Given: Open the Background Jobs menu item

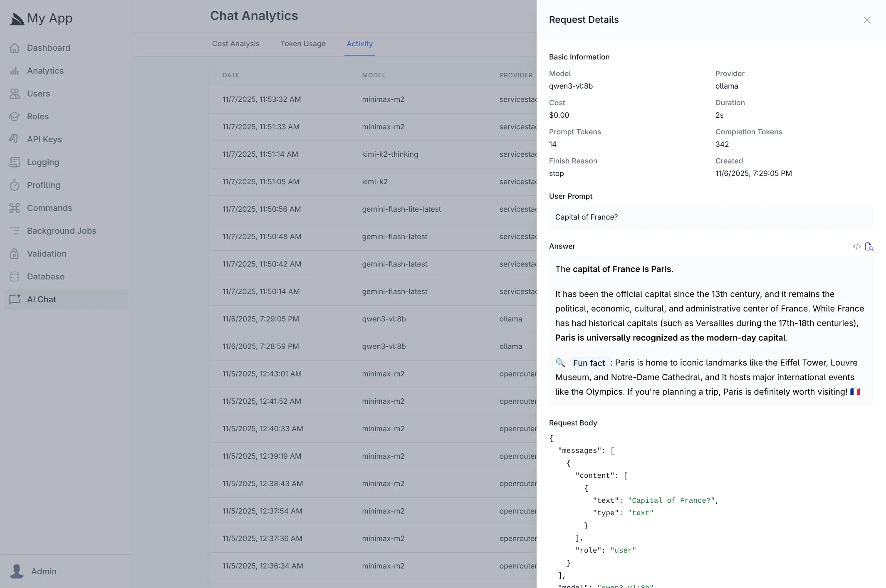Looking at the screenshot, I should (62, 231).
